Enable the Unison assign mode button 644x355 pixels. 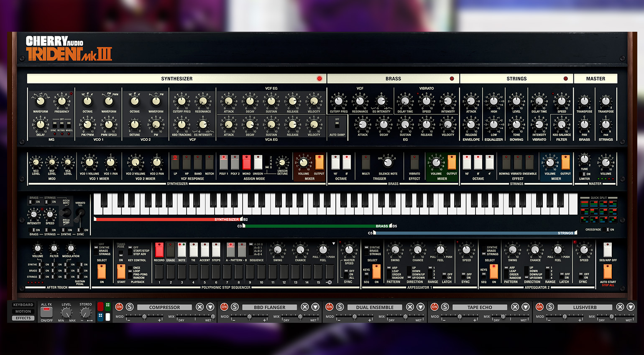click(x=258, y=162)
